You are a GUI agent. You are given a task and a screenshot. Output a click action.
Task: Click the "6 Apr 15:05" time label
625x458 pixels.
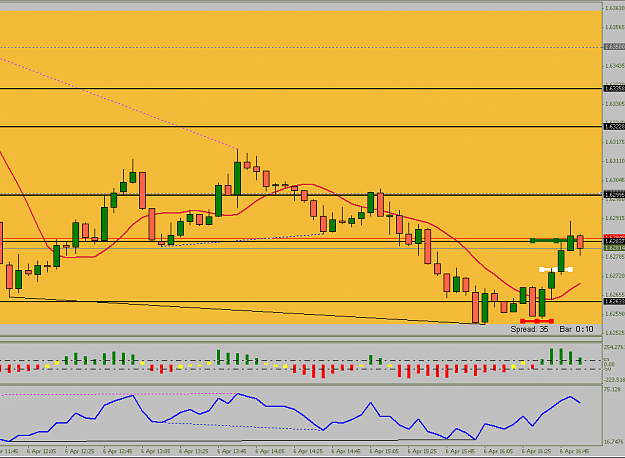point(384,451)
